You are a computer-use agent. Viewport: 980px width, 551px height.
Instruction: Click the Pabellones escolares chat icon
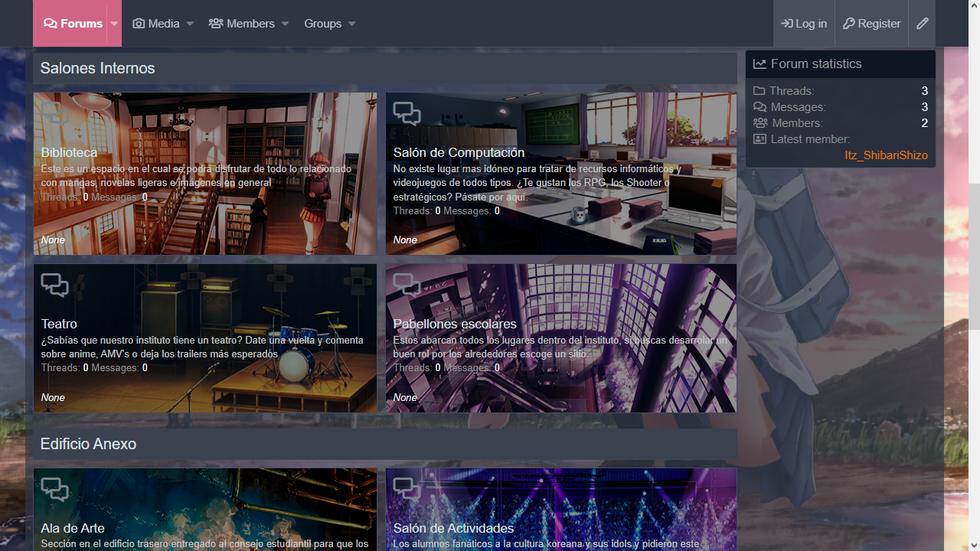(407, 285)
